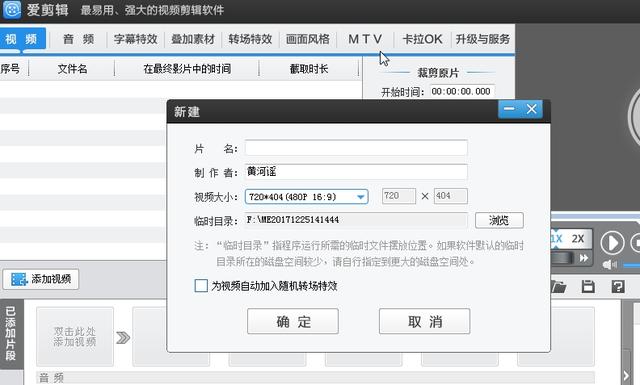
Task: Switch to 叠加素材 tab
Action: (193, 39)
